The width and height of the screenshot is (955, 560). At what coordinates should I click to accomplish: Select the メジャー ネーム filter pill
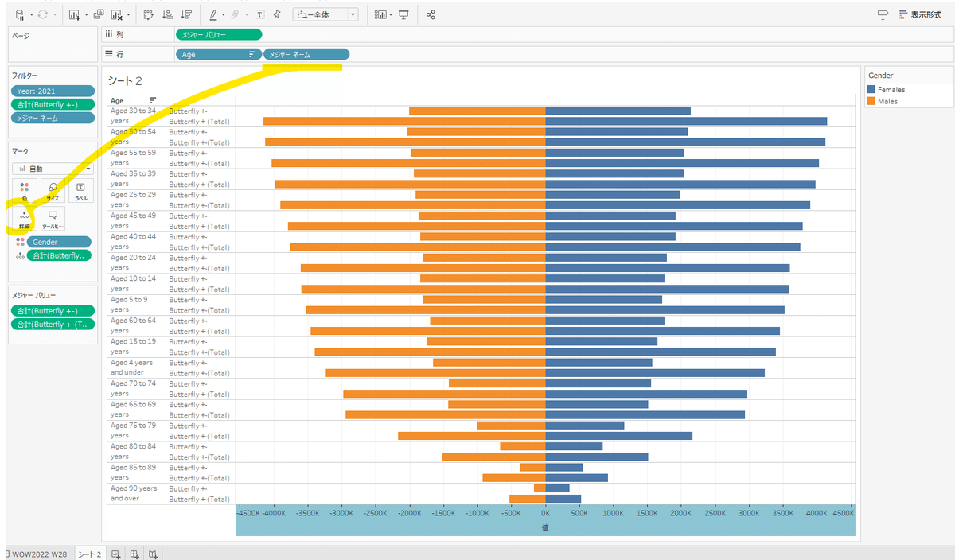[x=53, y=118]
